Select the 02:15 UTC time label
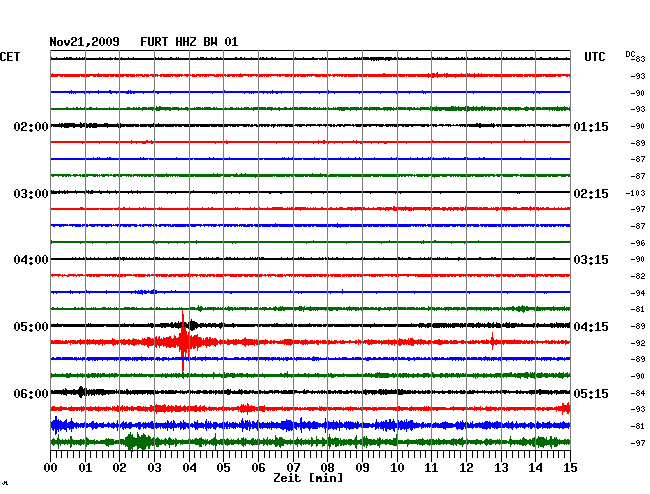Viewport: 650px width, 494px height. (x=591, y=194)
